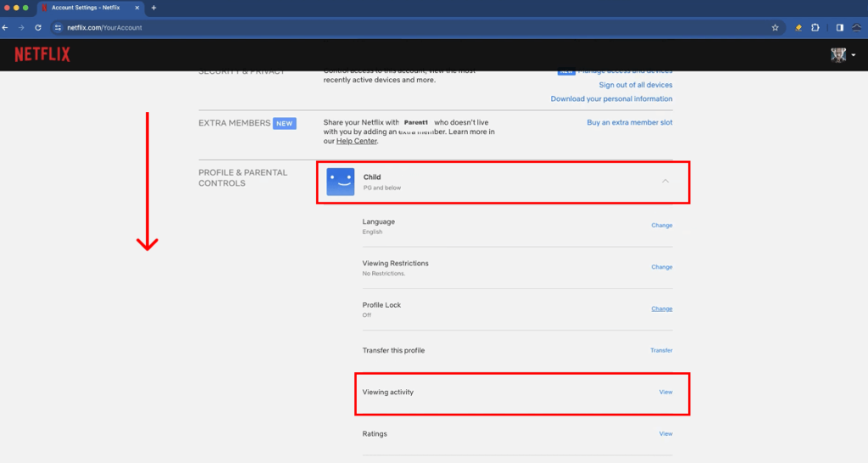This screenshot has height=463, width=868.
Task: Click the 'Child' profile name text
Action: pyautogui.click(x=372, y=177)
